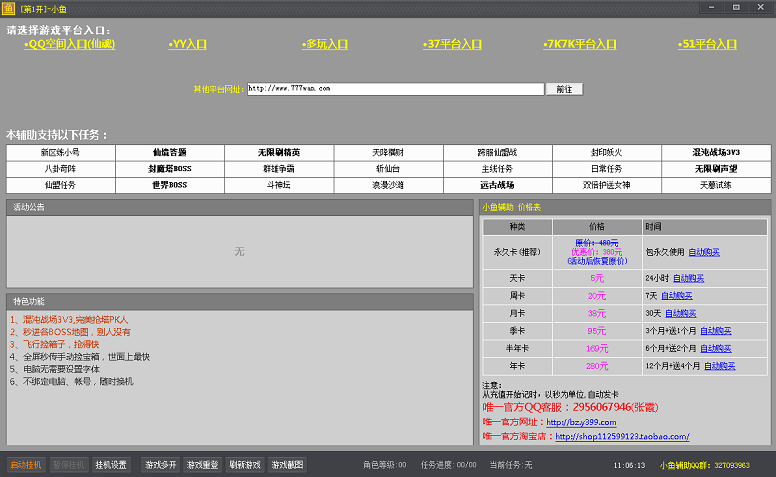
Task: Click the 游戏截图 screenshot button
Action: 287,465
